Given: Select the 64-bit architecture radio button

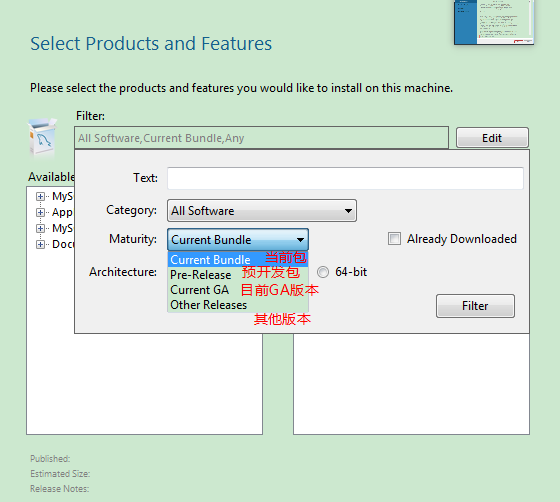Looking at the screenshot, I should click(323, 272).
